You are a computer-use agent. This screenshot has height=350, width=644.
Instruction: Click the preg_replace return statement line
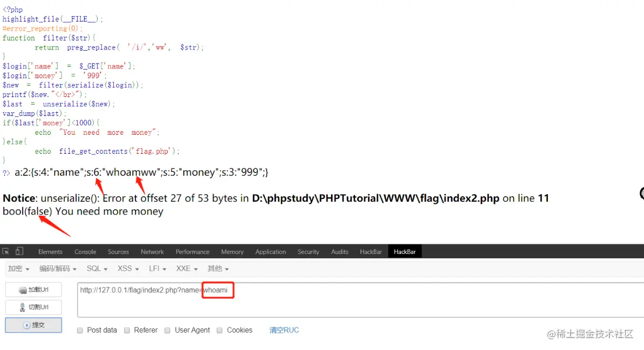[x=119, y=47]
